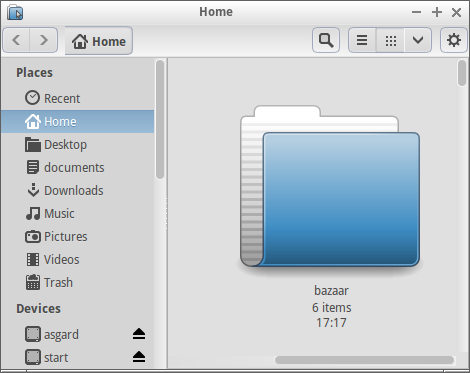The width and height of the screenshot is (470, 373).
Task: Eject the asgard device
Action: tap(139, 334)
